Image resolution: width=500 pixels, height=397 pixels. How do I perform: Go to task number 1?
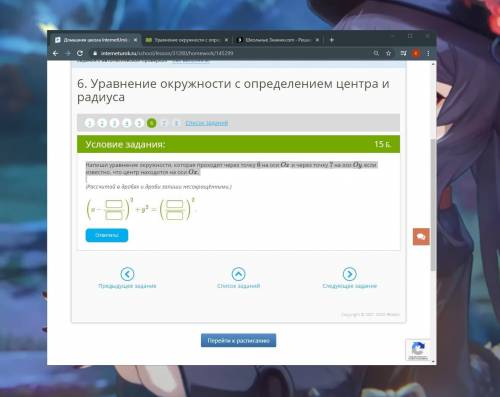click(x=89, y=123)
